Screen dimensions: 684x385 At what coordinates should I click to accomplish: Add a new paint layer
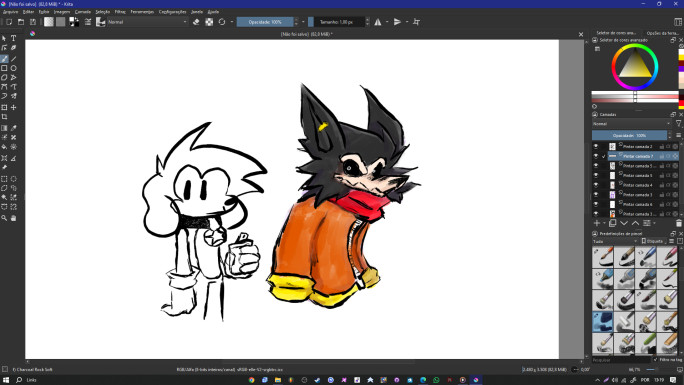pos(597,223)
